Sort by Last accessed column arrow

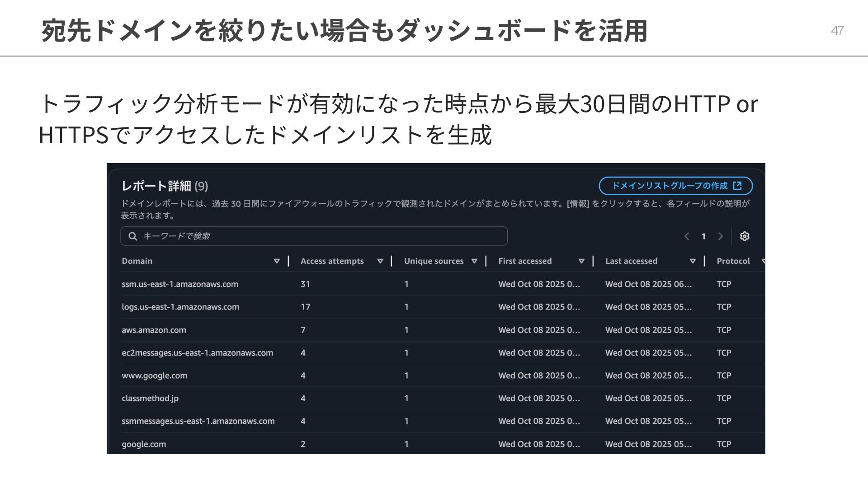[693, 261]
